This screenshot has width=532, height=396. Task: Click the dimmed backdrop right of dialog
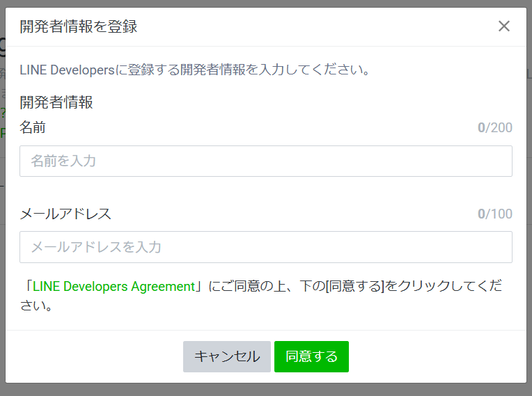pos(529,209)
